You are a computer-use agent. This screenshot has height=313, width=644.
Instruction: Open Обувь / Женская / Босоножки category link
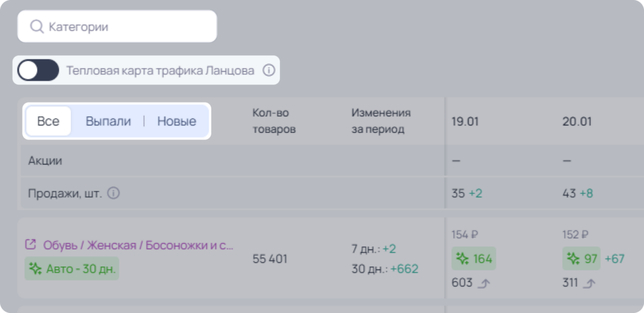pyautogui.click(x=138, y=245)
